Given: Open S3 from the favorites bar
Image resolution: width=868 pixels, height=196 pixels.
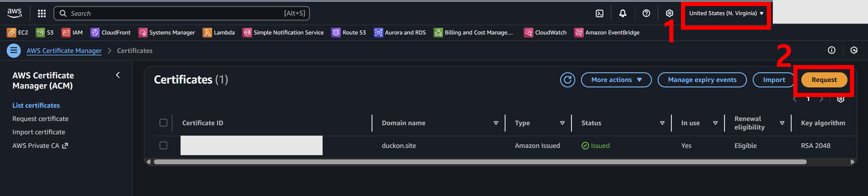Looking at the screenshot, I should [x=45, y=33].
